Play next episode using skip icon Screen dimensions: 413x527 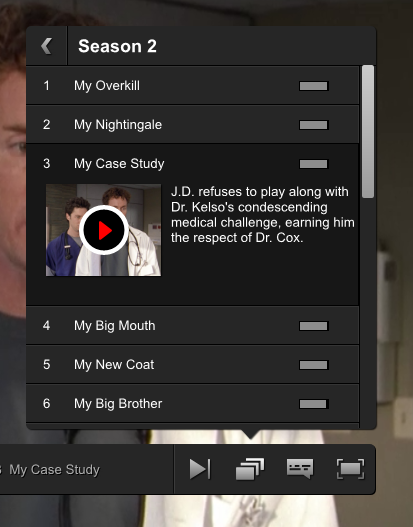(200, 469)
